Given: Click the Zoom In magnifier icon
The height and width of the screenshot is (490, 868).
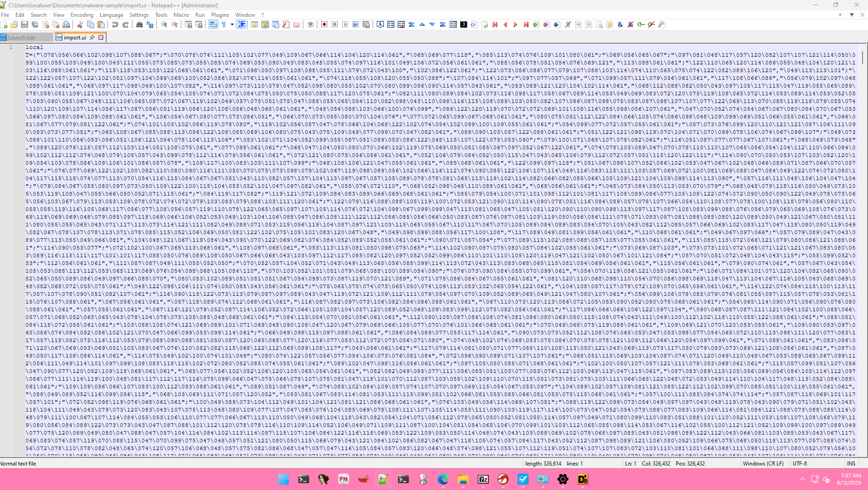Looking at the screenshot, I should click(164, 24).
